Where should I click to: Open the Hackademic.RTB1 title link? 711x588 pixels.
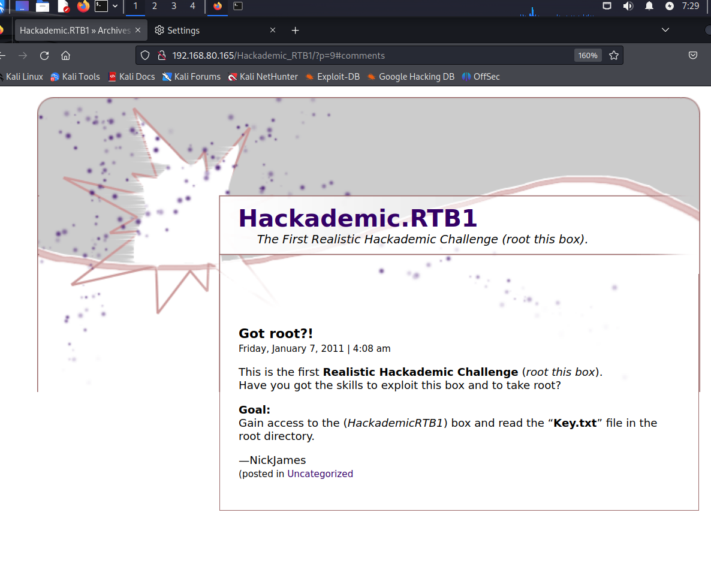[358, 218]
